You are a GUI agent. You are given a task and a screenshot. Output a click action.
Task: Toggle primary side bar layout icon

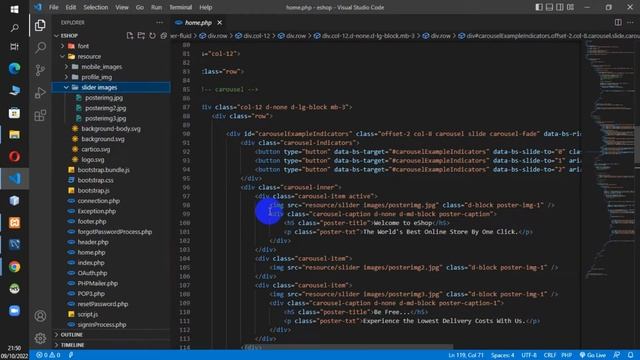[x=539, y=7]
